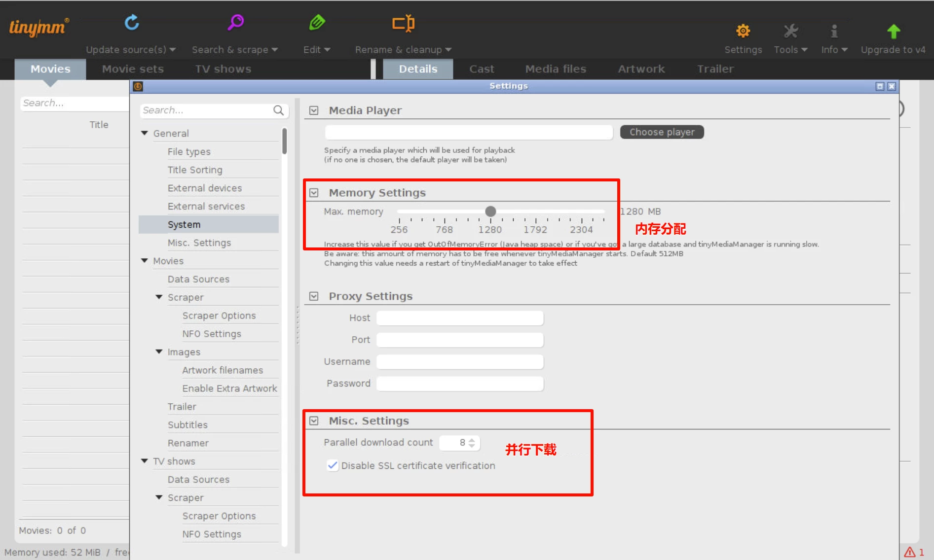This screenshot has width=934, height=560.
Task: Toggle Disable SSL certificate verification checkbox
Action: [x=333, y=465]
